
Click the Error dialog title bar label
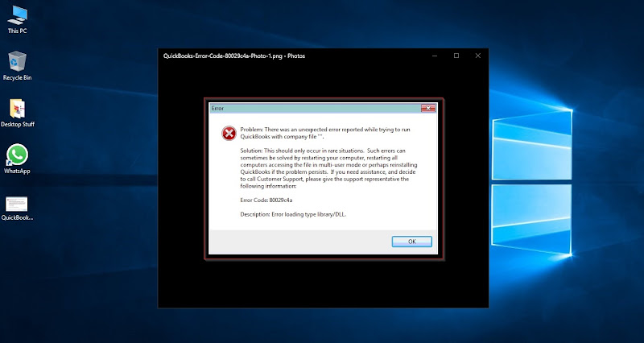tap(217, 109)
